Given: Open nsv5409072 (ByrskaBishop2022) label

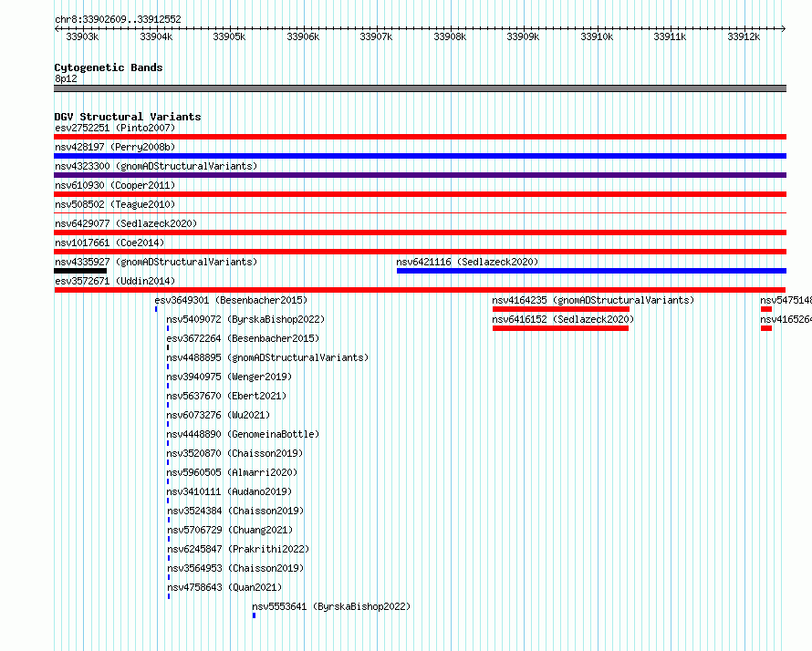Looking at the screenshot, I should [x=245, y=319].
